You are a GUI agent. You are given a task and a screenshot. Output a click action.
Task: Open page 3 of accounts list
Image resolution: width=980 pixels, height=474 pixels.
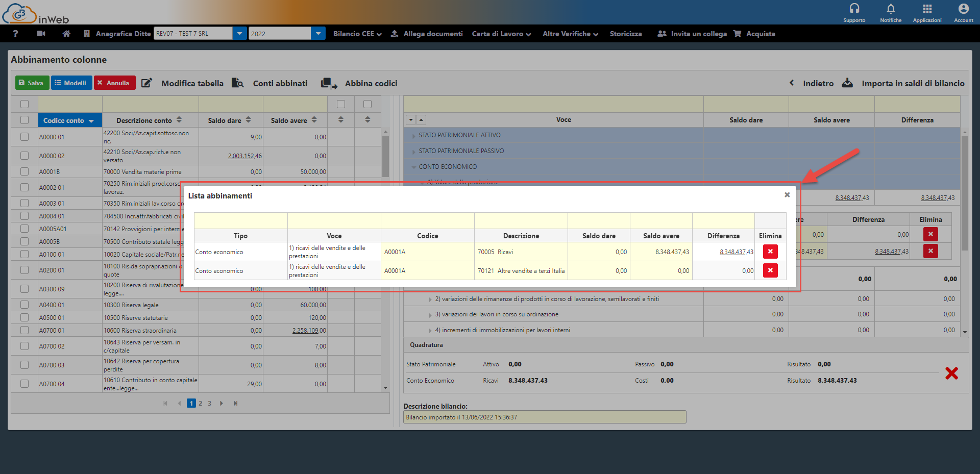(x=209, y=403)
